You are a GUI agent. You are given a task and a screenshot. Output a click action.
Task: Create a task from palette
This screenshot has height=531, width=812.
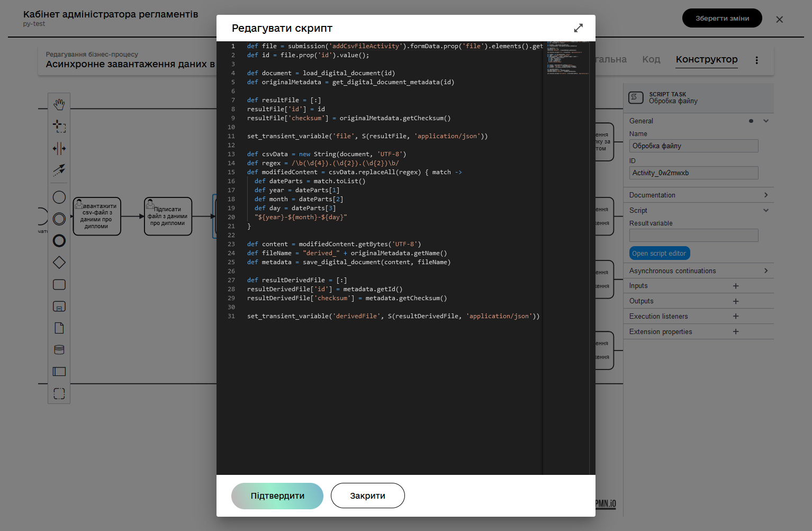pyautogui.click(x=59, y=285)
